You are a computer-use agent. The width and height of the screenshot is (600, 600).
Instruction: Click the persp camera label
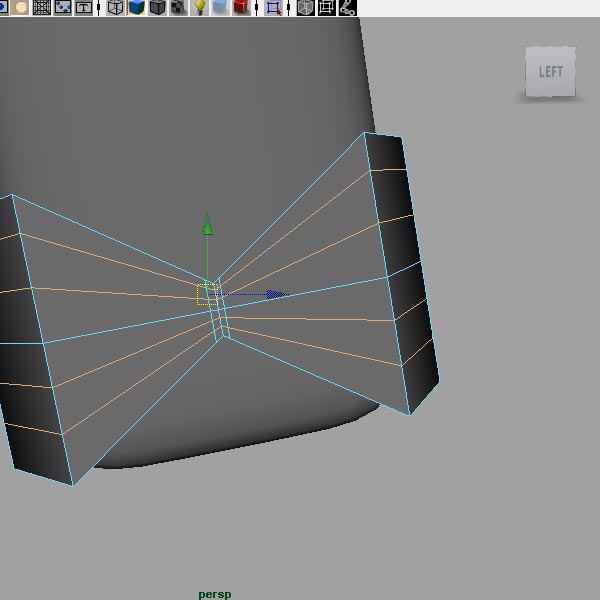point(215,595)
